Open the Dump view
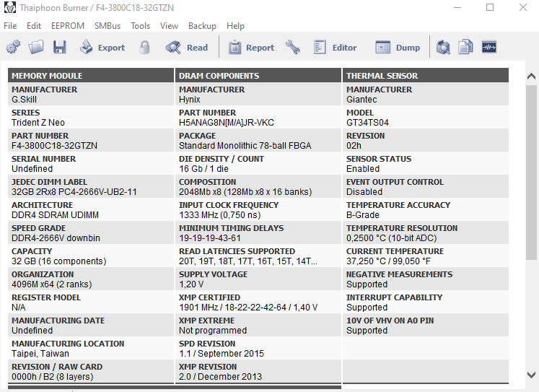539x392 pixels. [398, 47]
